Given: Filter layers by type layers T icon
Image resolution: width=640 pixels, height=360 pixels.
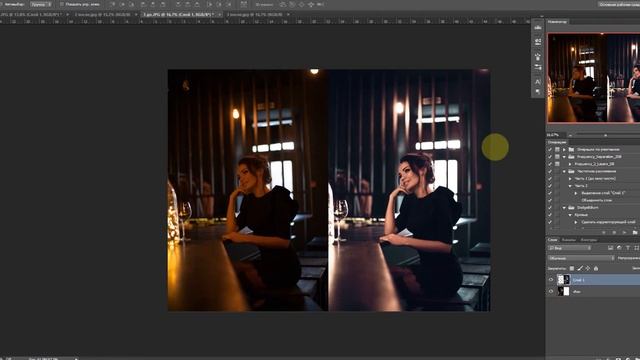Looking at the screenshot, I should point(628,248).
